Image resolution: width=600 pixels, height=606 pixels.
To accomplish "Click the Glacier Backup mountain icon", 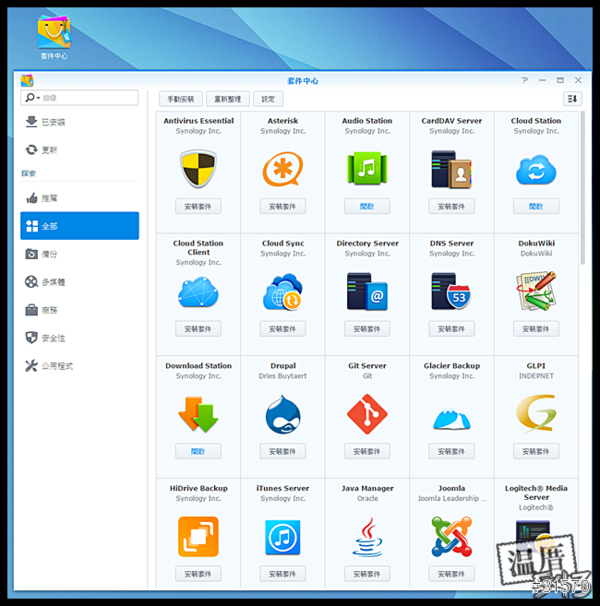I will click(452, 417).
